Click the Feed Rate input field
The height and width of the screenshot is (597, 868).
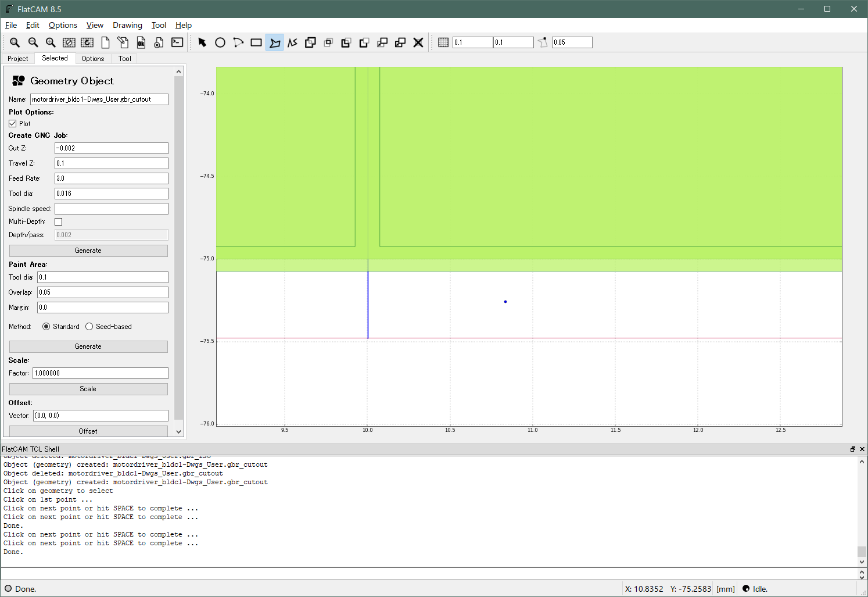(x=112, y=178)
